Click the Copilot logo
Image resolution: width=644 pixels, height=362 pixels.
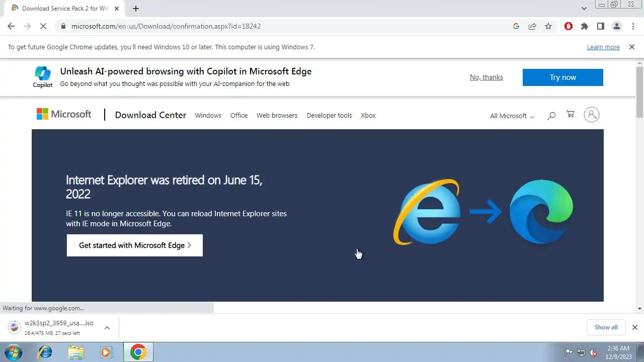(x=43, y=77)
